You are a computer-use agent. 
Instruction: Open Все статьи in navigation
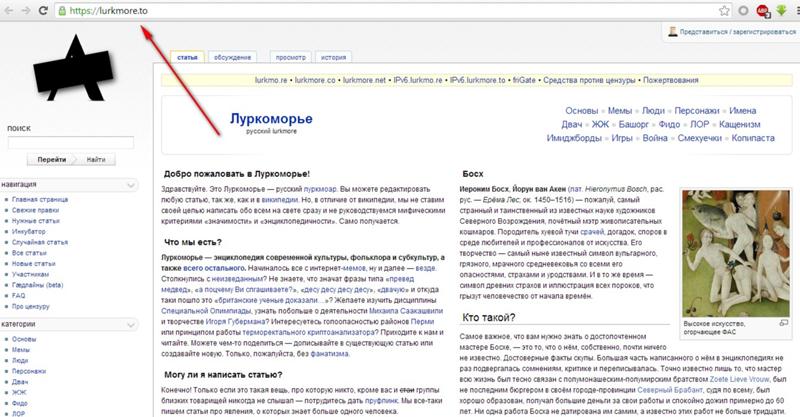tap(29, 253)
